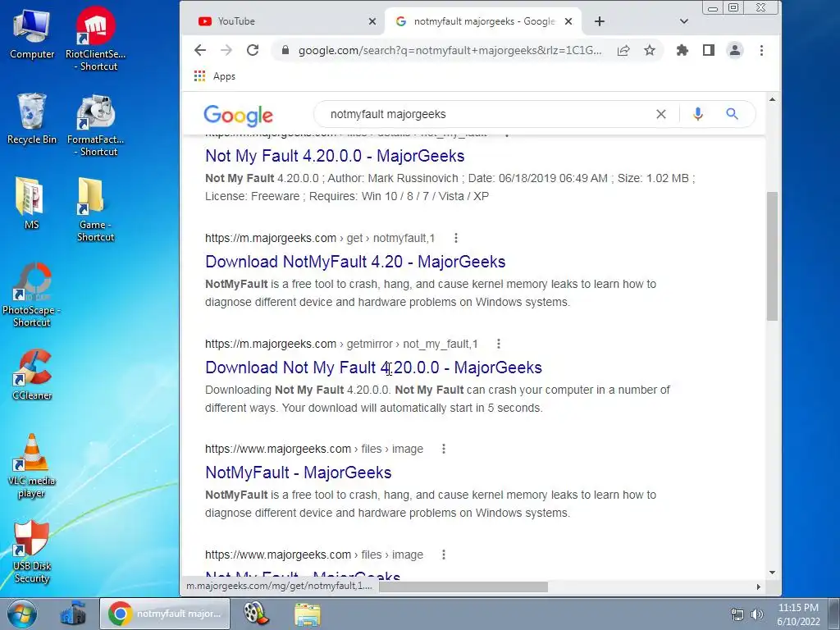Open the Chrome extensions puzzle icon
Screen dimensions: 840x630
[x=682, y=50]
